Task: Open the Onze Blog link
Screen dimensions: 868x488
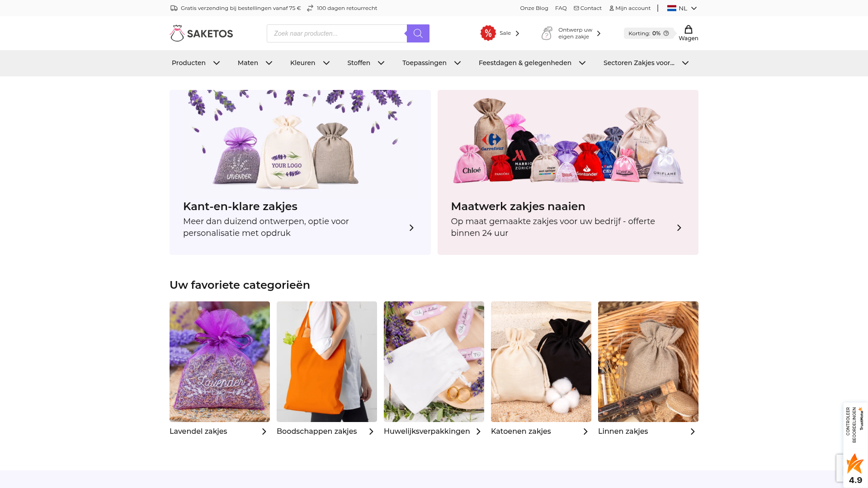Action: point(534,8)
